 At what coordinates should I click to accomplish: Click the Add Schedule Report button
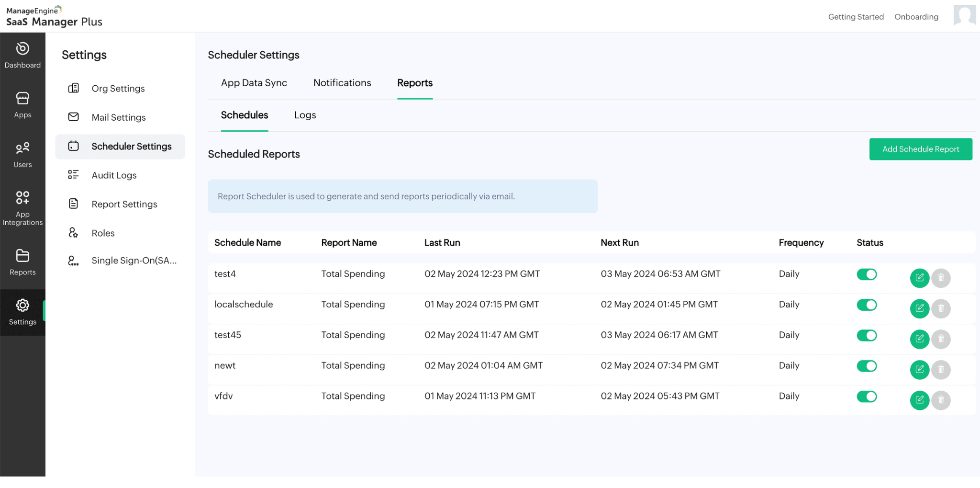(920, 149)
